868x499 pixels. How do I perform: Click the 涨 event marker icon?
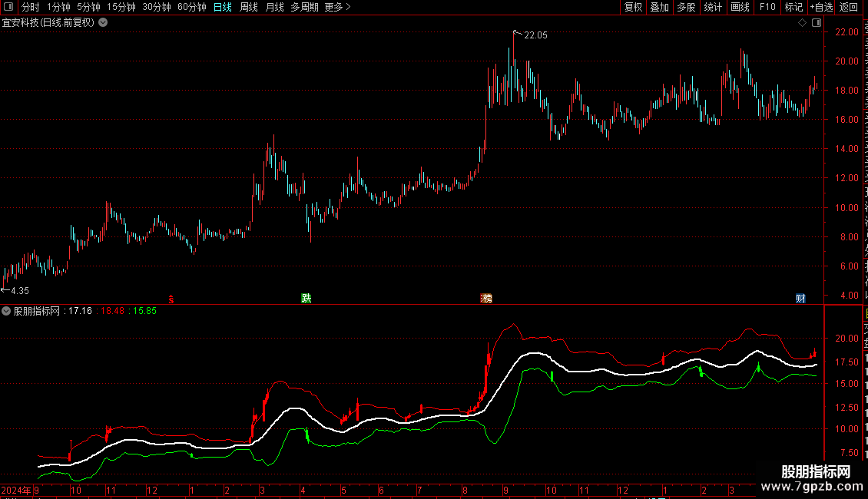point(486,298)
